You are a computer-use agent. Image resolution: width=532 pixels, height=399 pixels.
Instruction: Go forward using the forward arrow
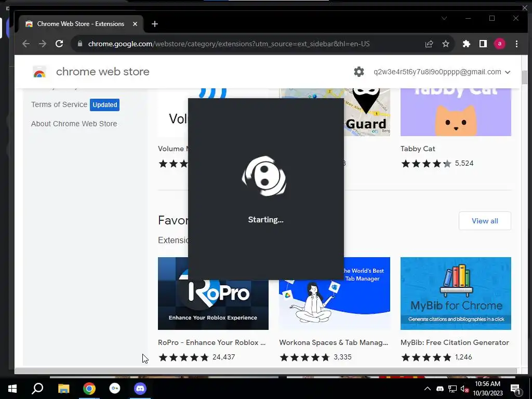tap(43, 44)
